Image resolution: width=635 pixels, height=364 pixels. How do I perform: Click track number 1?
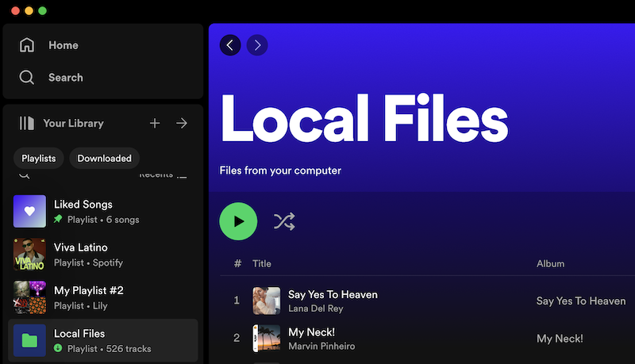pos(237,301)
